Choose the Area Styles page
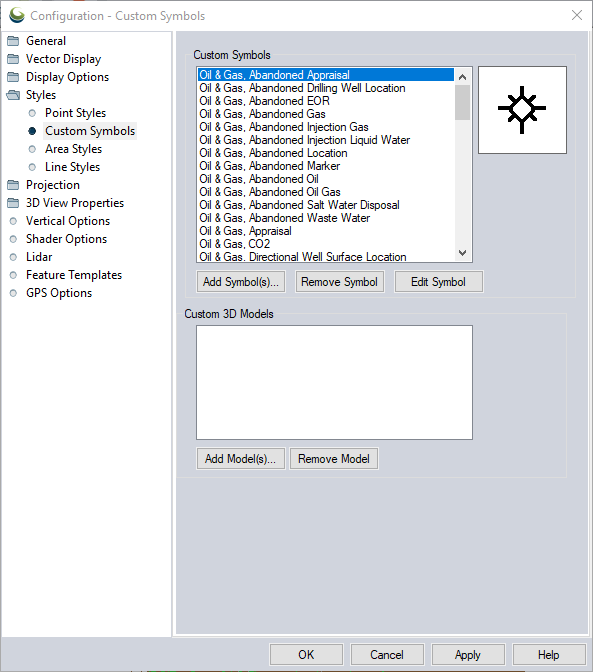 (x=74, y=149)
